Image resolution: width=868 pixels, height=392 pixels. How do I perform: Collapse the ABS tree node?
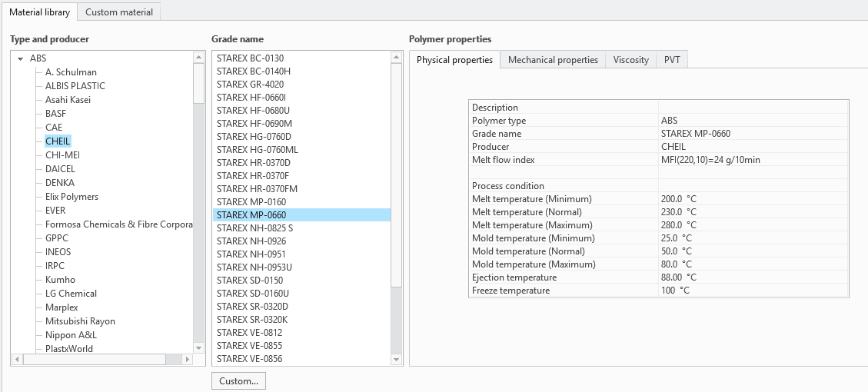pyautogui.click(x=21, y=58)
